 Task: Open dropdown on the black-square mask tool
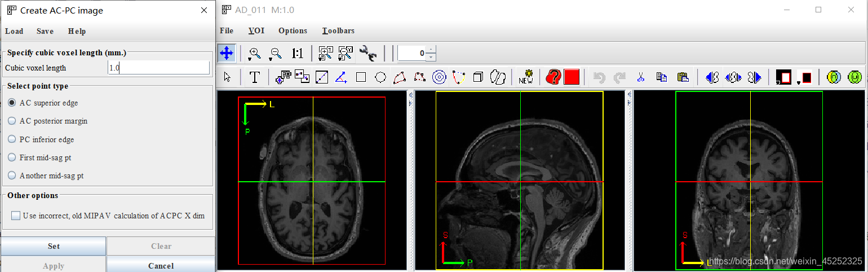click(800, 83)
